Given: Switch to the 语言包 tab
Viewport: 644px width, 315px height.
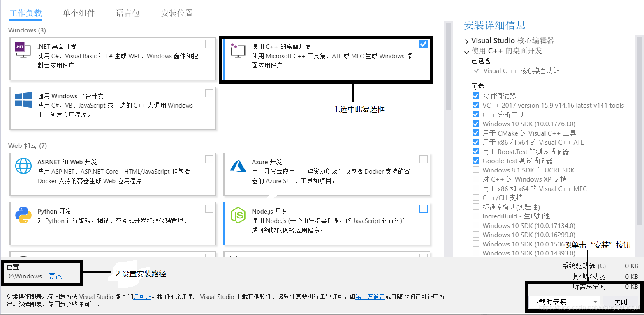Looking at the screenshot, I should pyautogui.click(x=128, y=13).
